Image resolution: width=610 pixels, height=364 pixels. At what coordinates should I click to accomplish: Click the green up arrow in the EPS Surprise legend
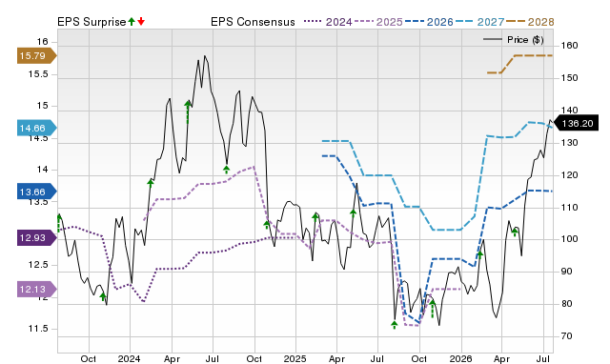tap(132, 22)
